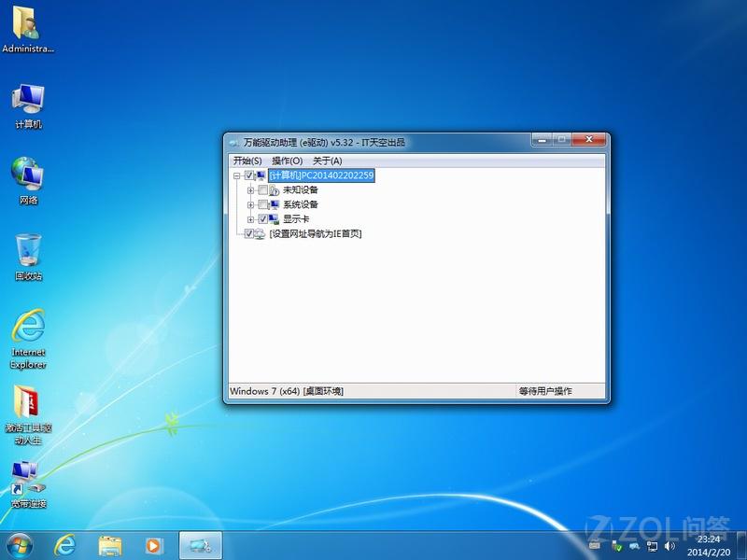Select the [设置网址导航为IE首页] label
This screenshot has width=747, height=560.
316,234
